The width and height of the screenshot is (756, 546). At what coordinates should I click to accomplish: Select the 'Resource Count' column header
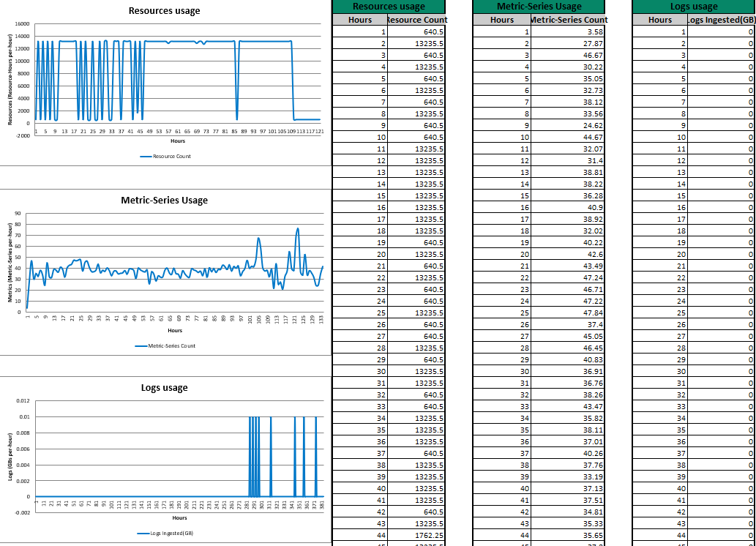416,20
